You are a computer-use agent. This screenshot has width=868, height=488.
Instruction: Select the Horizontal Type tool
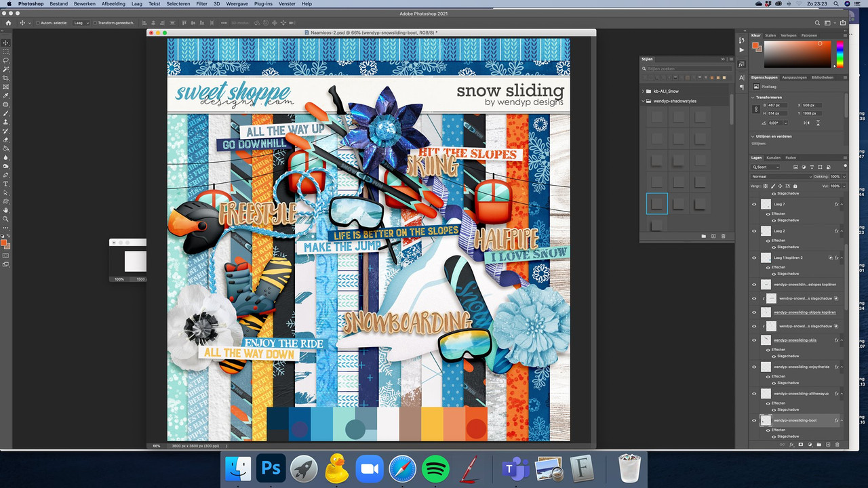tap(6, 184)
